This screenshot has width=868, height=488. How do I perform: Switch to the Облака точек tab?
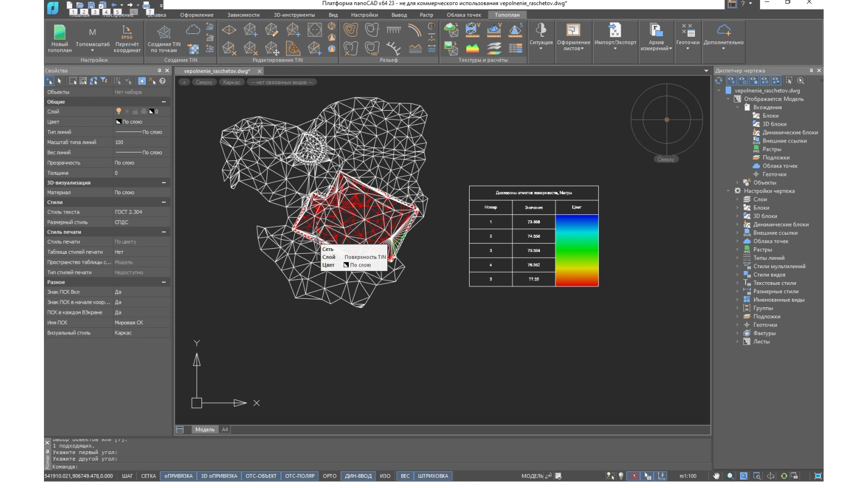click(x=463, y=15)
